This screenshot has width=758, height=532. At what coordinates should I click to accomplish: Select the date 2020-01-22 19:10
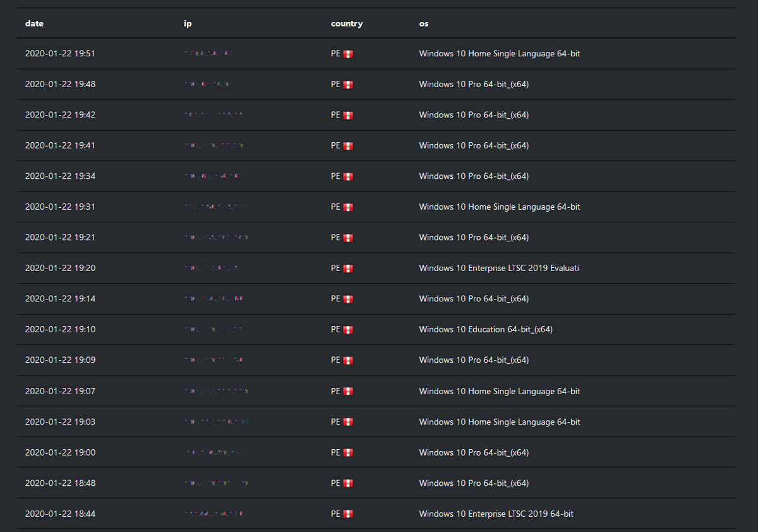pyautogui.click(x=60, y=329)
